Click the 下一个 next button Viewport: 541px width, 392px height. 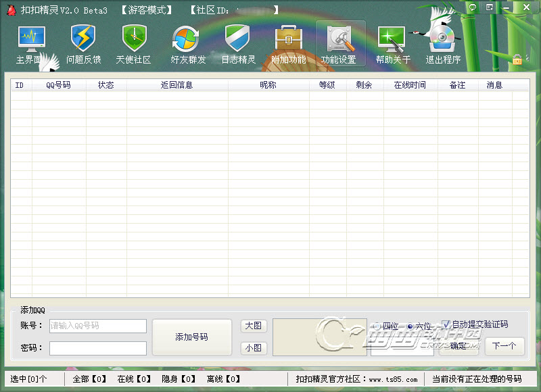[x=504, y=346]
